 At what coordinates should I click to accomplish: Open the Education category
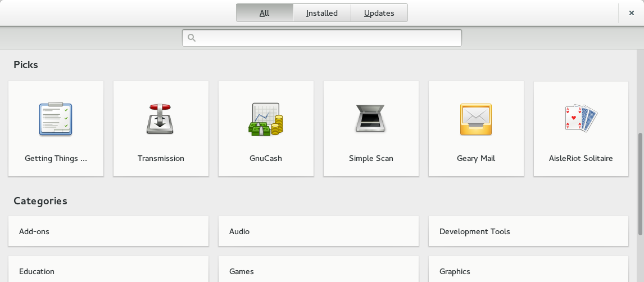[x=108, y=270]
